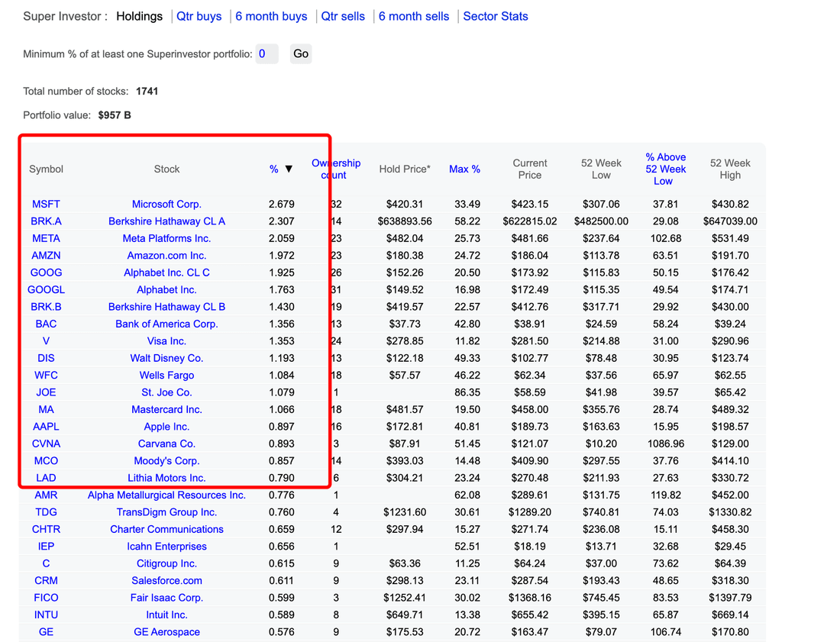Viewport: 840px width, 642px height.
Task: Open the GOOGL symbol link
Action: pyautogui.click(x=46, y=289)
